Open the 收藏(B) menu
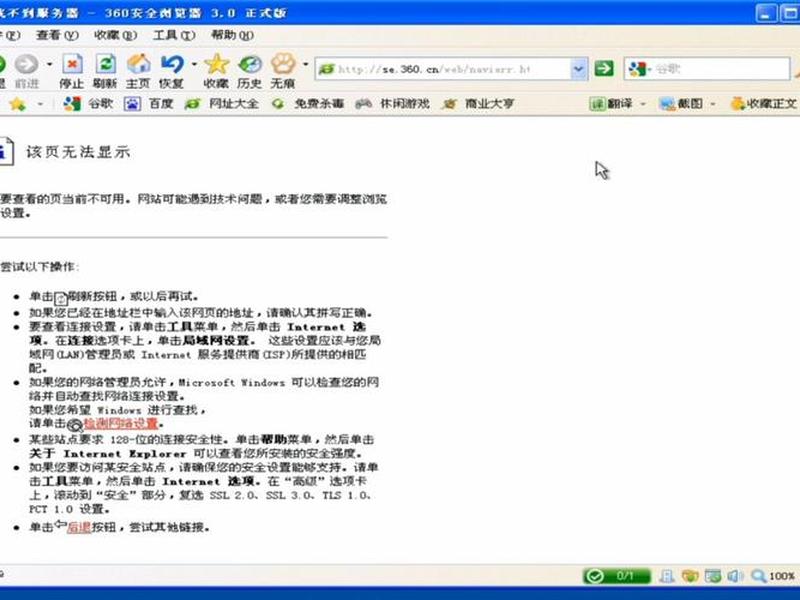The height and width of the screenshot is (600, 800). click(115, 35)
